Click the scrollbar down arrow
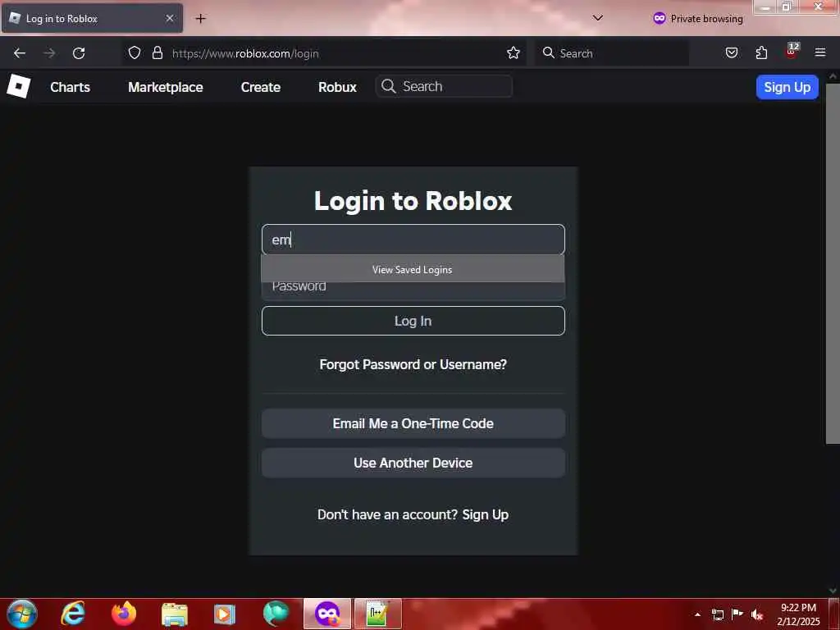Screen dimensions: 840x630 point(833,591)
